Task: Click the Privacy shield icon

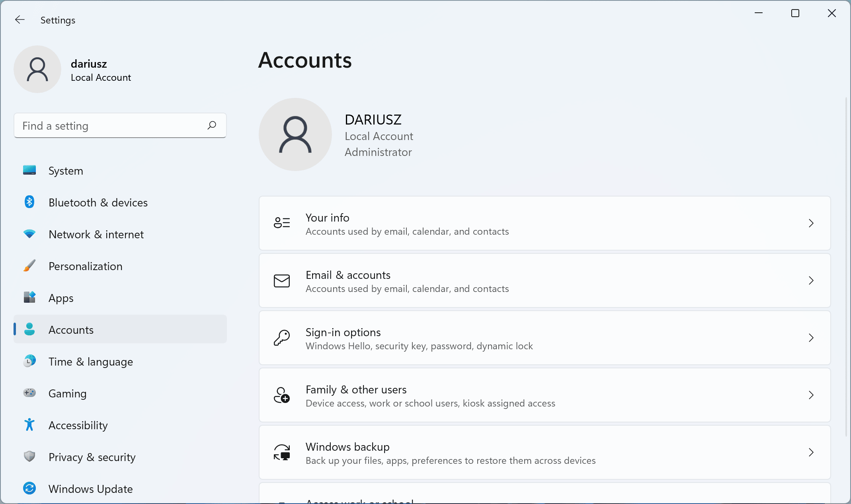Action: [x=29, y=457]
